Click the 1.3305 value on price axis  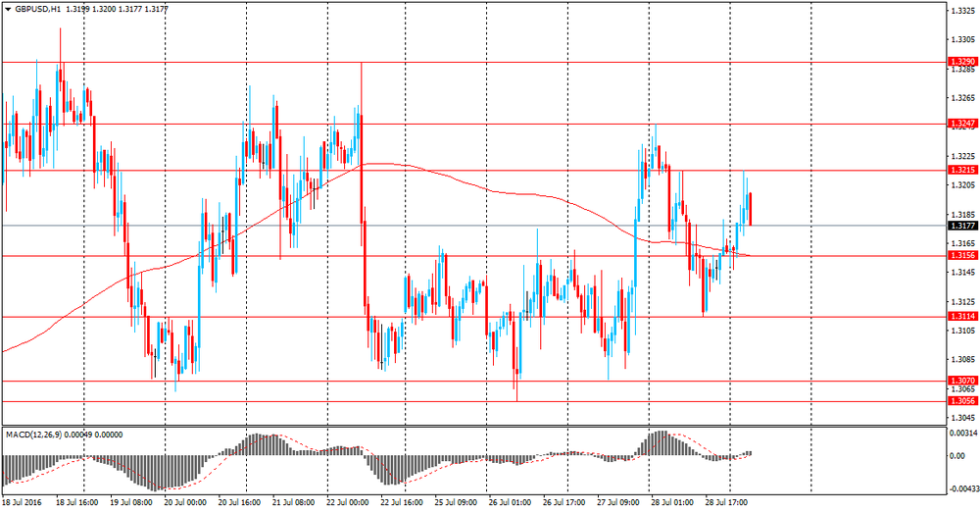pos(962,39)
